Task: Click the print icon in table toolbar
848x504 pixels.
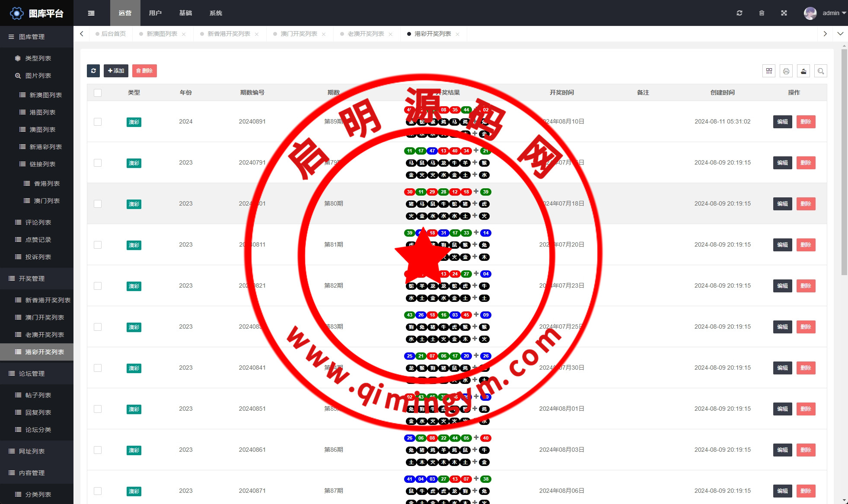Action: (x=786, y=71)
